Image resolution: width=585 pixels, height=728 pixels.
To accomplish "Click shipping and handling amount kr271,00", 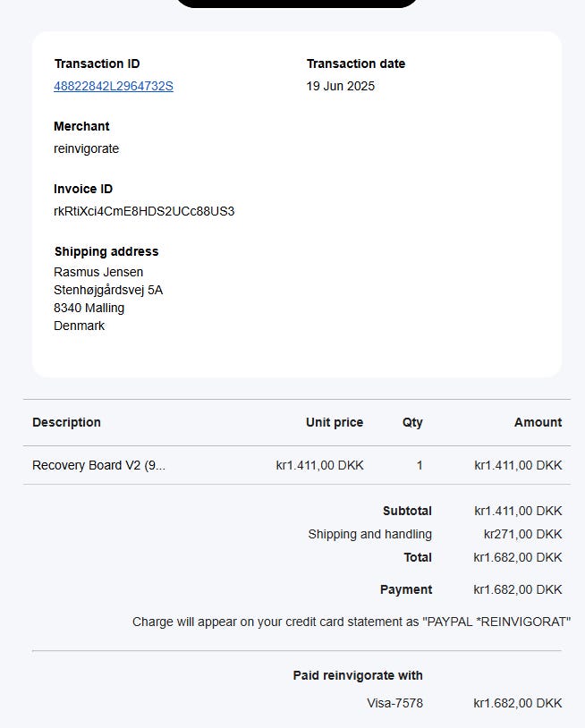I will pyautogui.click(x=522, y=535).
